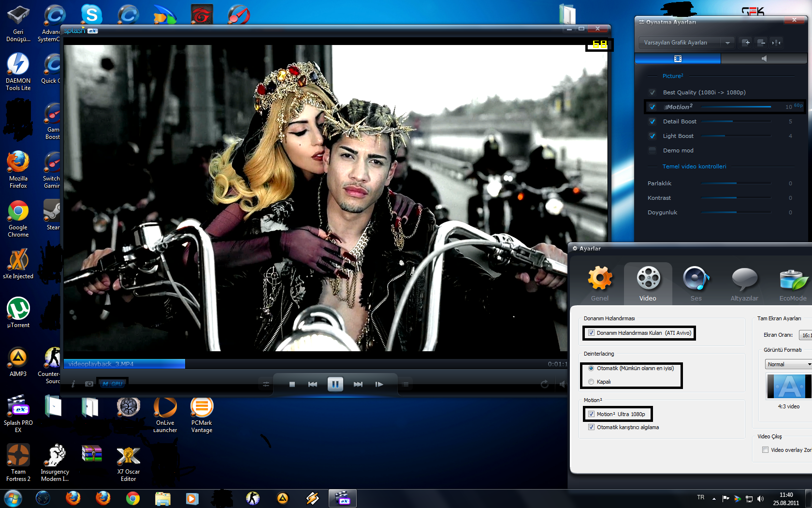This screenshot has width=812, height=508.
Task: Open the Ekran Oranı dropdown
Action: point(805,335)
